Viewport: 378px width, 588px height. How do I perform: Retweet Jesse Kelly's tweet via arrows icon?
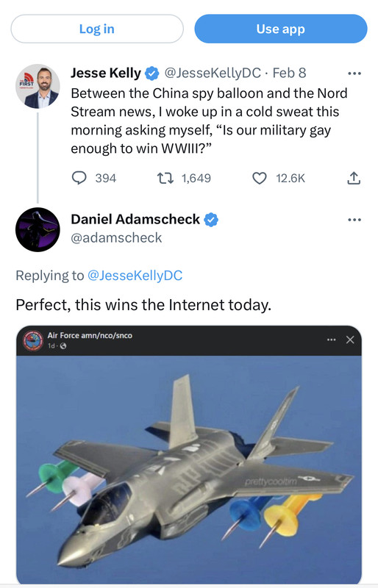pos(165,178)
